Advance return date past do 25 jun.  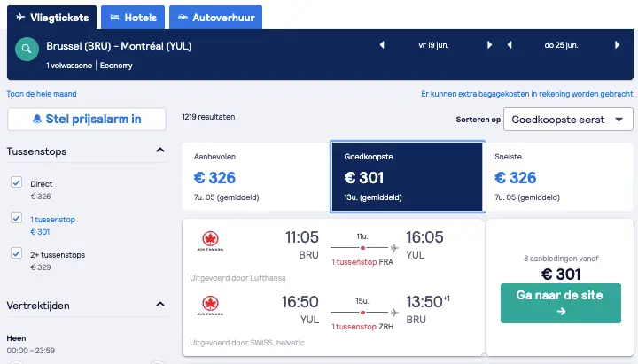(x=618, y=45)
